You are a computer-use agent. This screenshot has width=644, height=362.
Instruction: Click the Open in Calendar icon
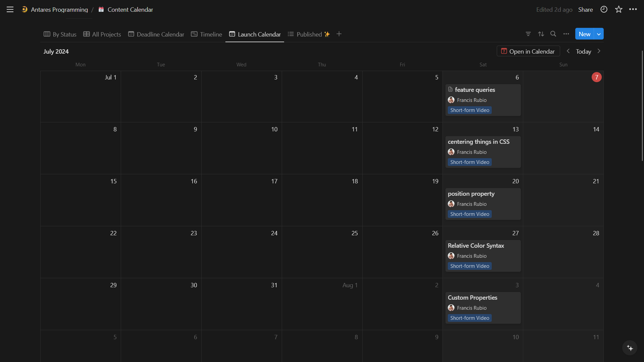tap(503, 51)
